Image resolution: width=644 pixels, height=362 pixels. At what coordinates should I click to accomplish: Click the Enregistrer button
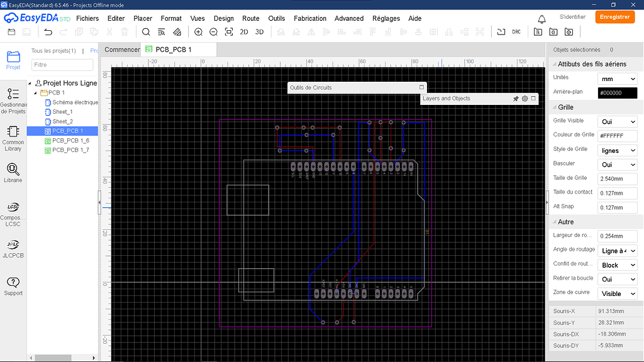click(614, 17)
